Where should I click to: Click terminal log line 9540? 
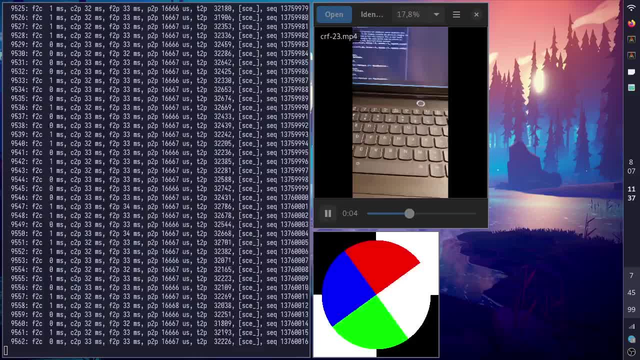coord(159,143)
